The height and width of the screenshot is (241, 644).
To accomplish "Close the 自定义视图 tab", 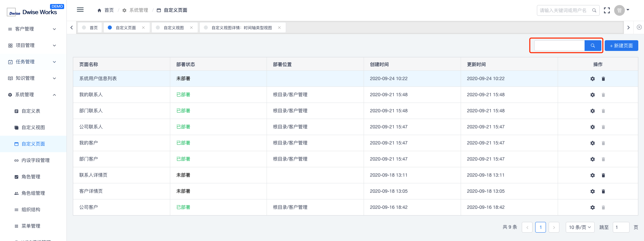I will pos(191,27).
